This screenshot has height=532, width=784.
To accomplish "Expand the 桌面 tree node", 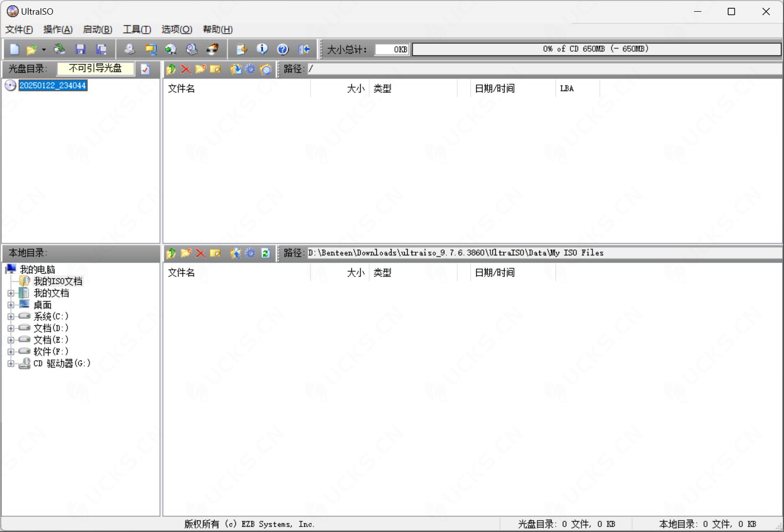I will [11, 305].
